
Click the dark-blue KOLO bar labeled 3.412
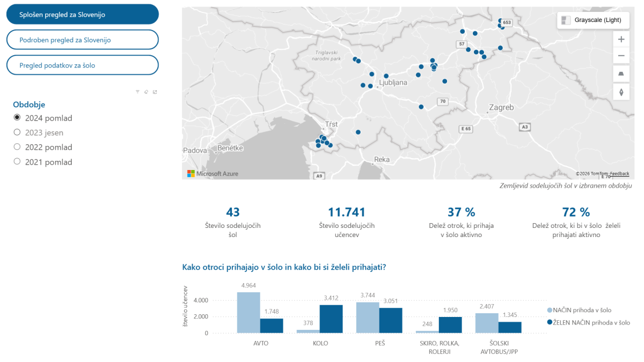tap(331, 319)
